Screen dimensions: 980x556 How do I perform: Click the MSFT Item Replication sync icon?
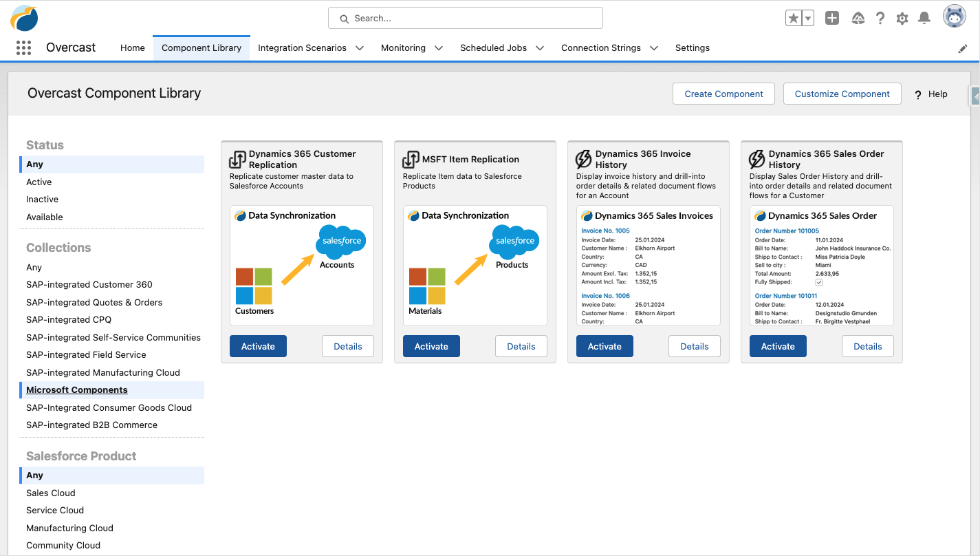tap(411, 160)
